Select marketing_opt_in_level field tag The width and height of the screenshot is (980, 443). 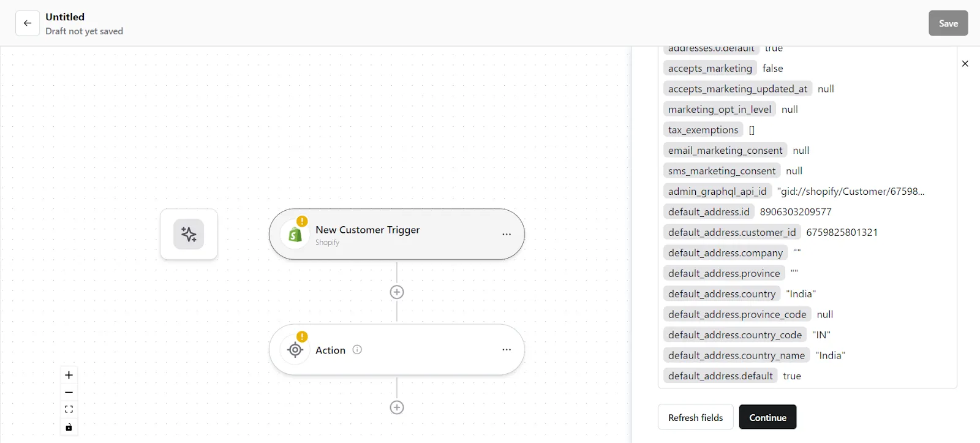(720, 109)
